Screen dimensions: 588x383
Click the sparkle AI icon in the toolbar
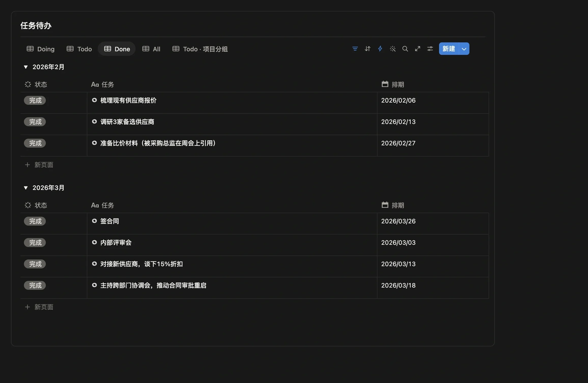pos(392,49)
